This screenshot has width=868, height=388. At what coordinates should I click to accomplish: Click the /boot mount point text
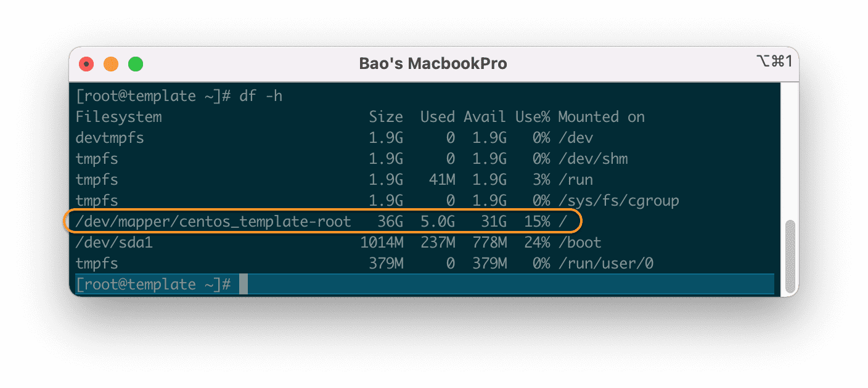(x=579, y=243)
